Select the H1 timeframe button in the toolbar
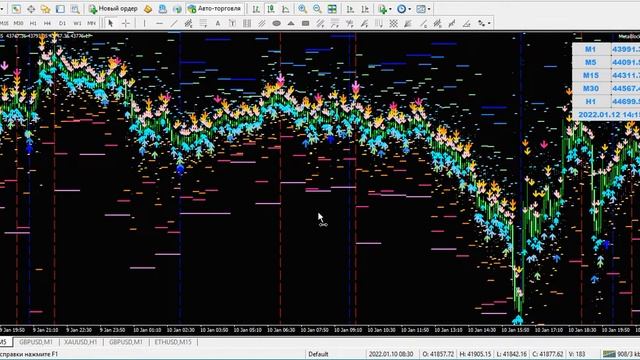 [33, 23]
